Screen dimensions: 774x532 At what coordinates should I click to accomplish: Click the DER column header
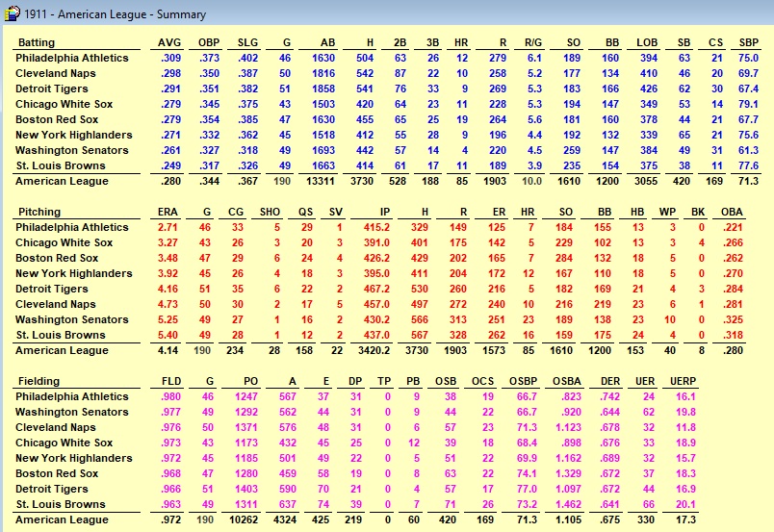[x=610, y=381]
